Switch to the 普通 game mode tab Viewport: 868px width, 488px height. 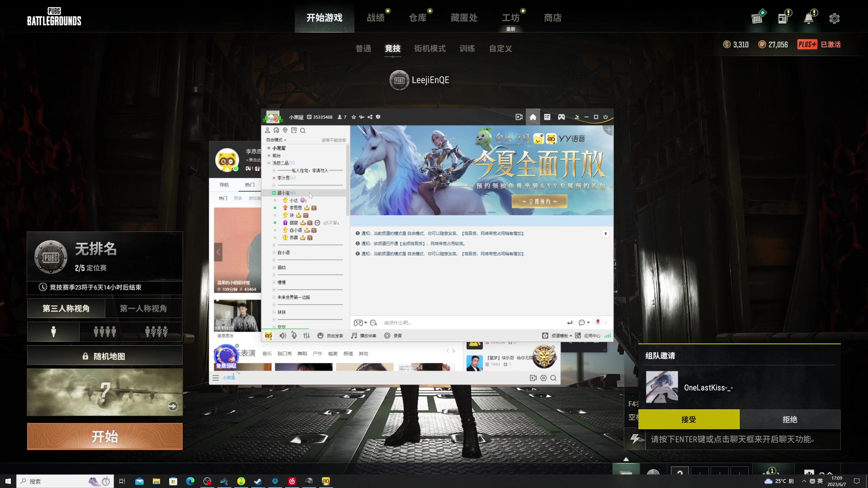[x=363, y=48]
